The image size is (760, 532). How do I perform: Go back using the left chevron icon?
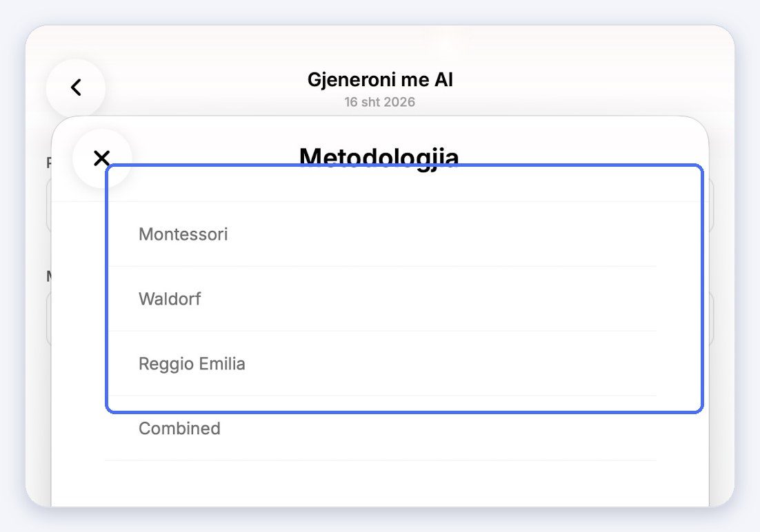pyautogui.click(x=76, y=88)
